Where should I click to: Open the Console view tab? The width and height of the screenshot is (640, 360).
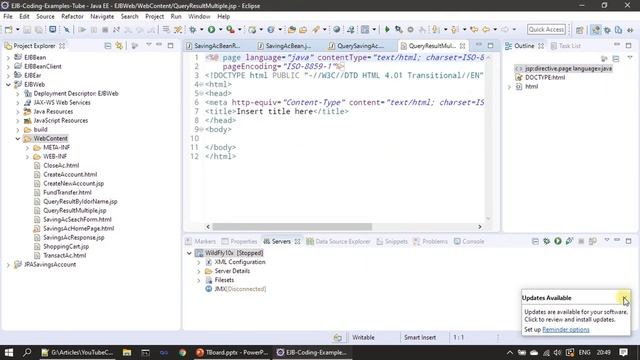pos(469,241)
